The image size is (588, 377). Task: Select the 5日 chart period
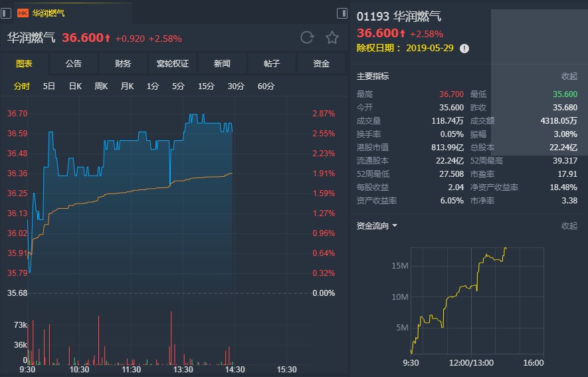[x=49, y=86]
